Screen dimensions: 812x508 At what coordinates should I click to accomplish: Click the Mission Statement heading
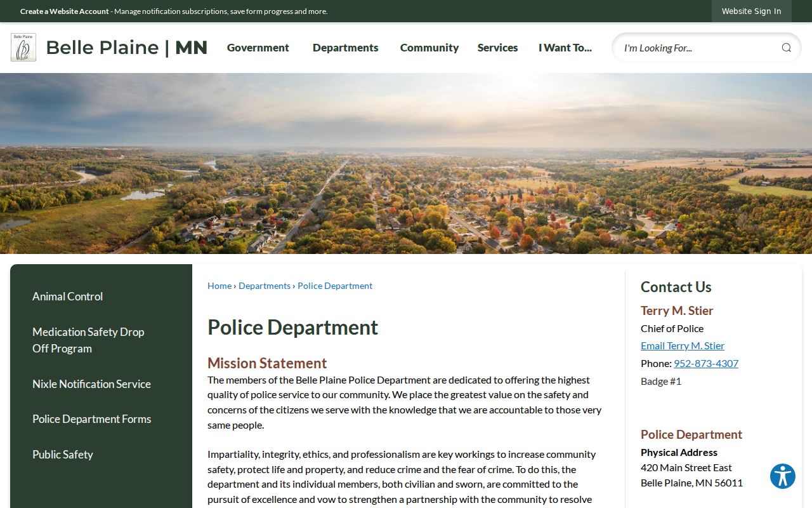[x=267, y=363]
